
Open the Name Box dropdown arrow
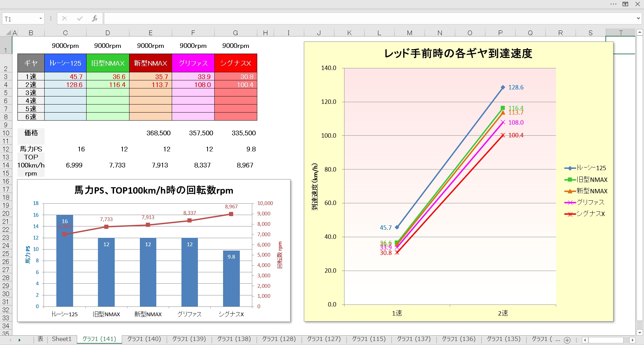pos(41,18)
